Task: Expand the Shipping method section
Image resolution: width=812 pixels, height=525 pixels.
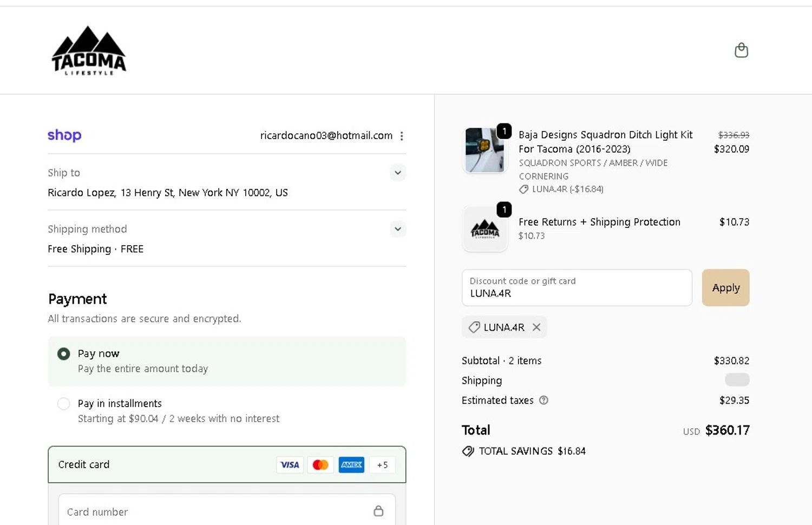Action: [398, 229]
